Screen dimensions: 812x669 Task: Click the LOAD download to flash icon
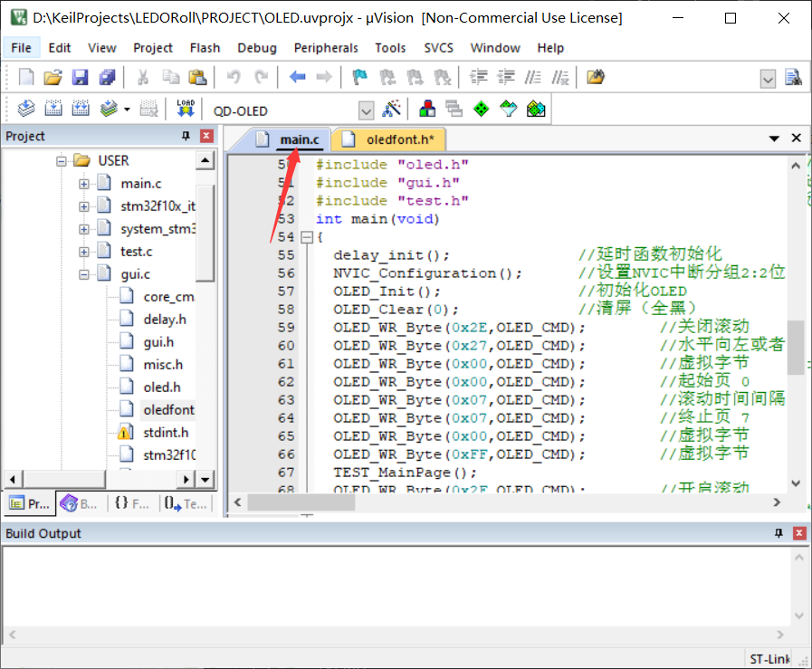186,109
